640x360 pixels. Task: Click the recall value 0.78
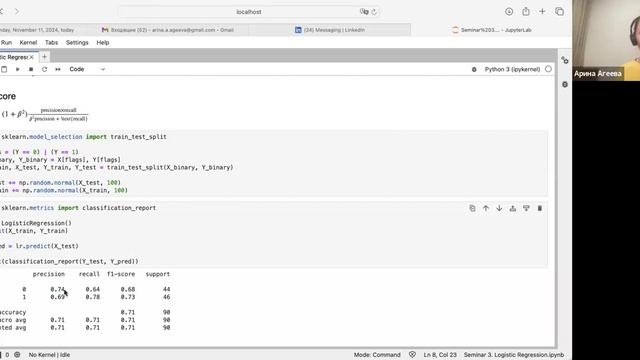click(x=93, y=297)
